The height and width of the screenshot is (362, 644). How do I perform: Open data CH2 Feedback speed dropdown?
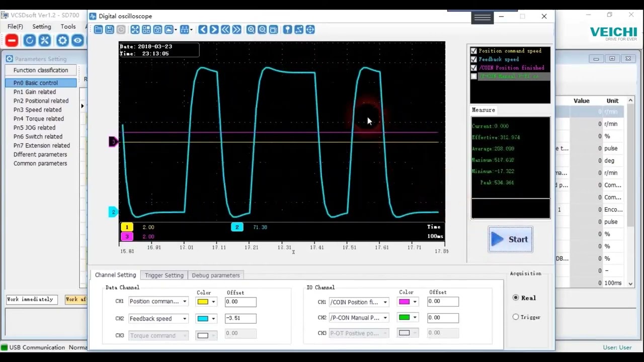pos(158,318)
